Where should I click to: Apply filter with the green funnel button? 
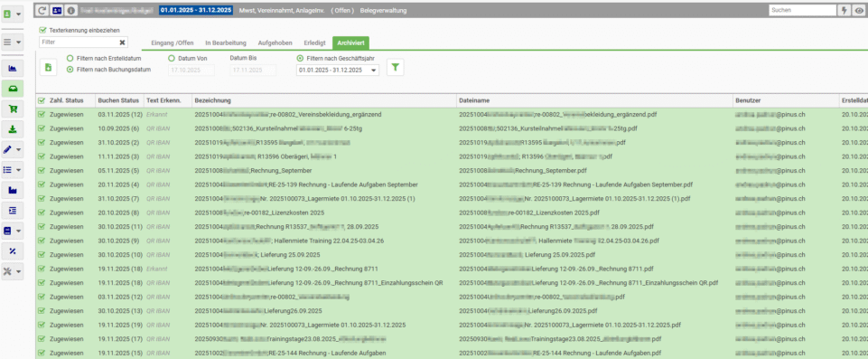click(x=396, y=67)
